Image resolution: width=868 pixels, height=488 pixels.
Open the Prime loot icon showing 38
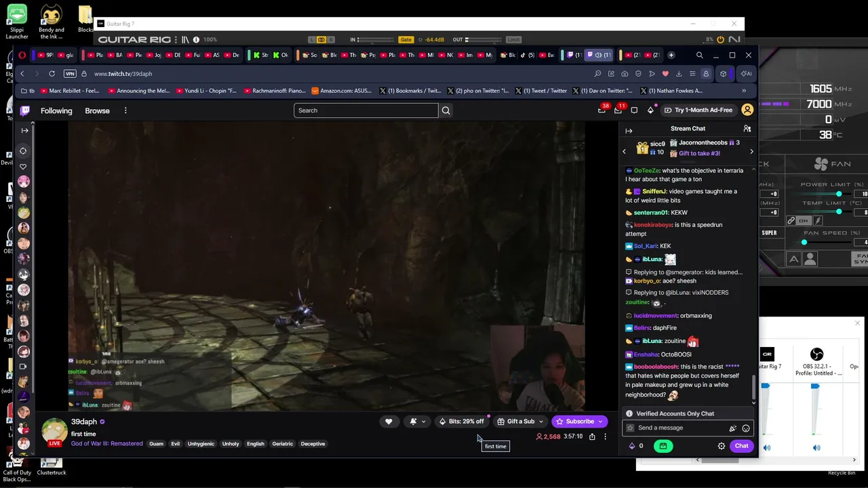tap(601, 110)
